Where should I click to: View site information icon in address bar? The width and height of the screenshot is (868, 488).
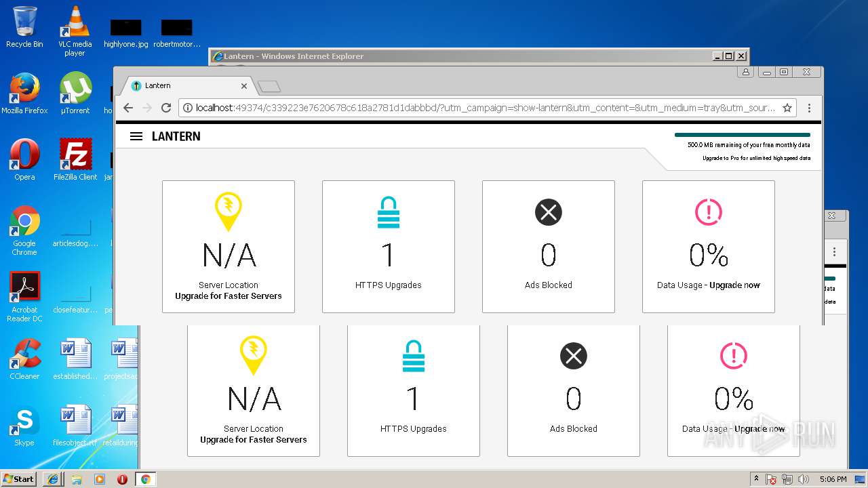click(x=188, y=108)
